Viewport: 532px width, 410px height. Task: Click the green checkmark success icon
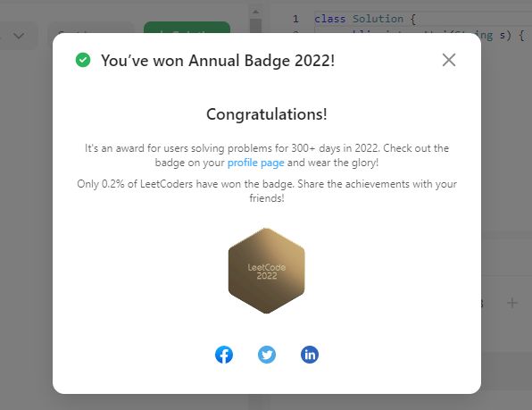[x=83, y=60]
